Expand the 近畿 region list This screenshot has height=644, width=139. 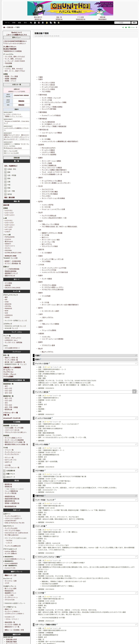pyautogui.click(x=5, y=182)
